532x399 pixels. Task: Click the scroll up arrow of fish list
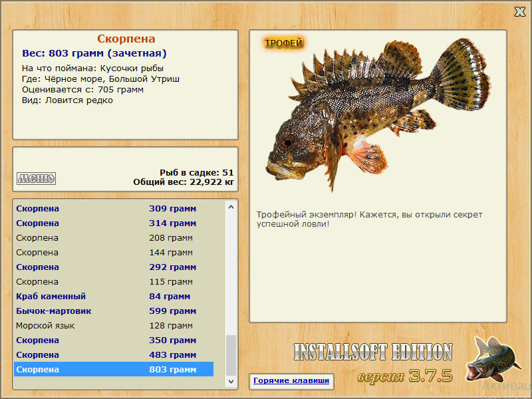(231, 207)
